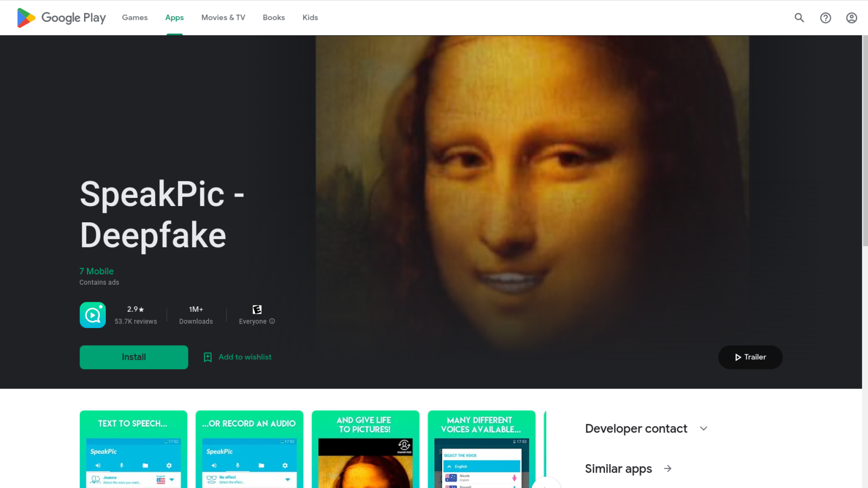This screenshot has height=488, width=868.
Task: Install the SpeakPic app
Action: pos(134,357)
